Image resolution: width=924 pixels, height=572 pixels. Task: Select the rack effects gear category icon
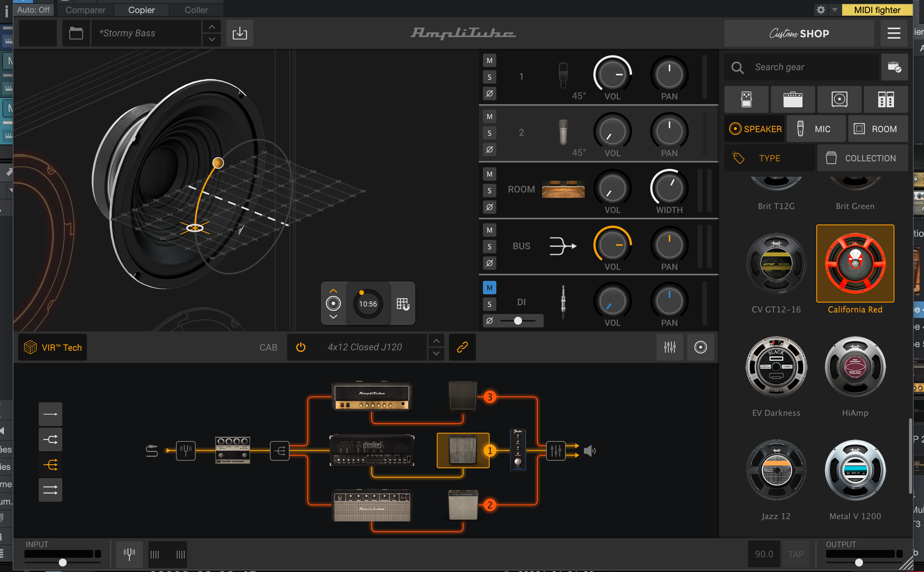(886, 99)
